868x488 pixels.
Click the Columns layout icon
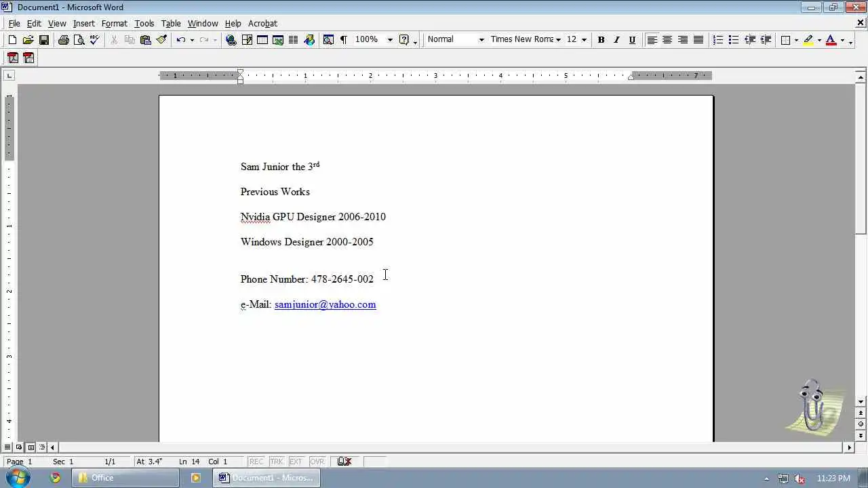(x=294, y=40)
